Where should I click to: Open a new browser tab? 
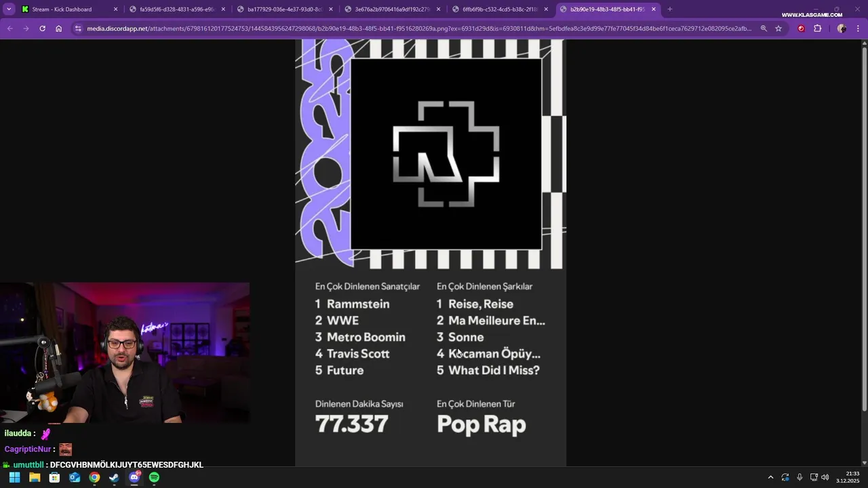coord(670,9)
